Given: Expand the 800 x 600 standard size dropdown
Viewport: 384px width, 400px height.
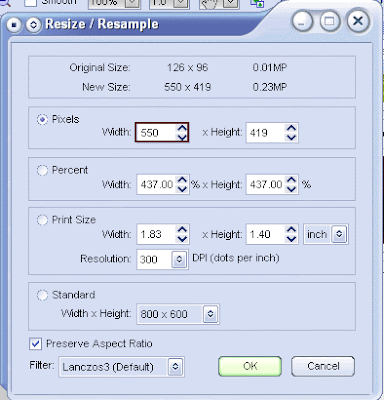Looking at the screenshot, I should click(210, 314).
